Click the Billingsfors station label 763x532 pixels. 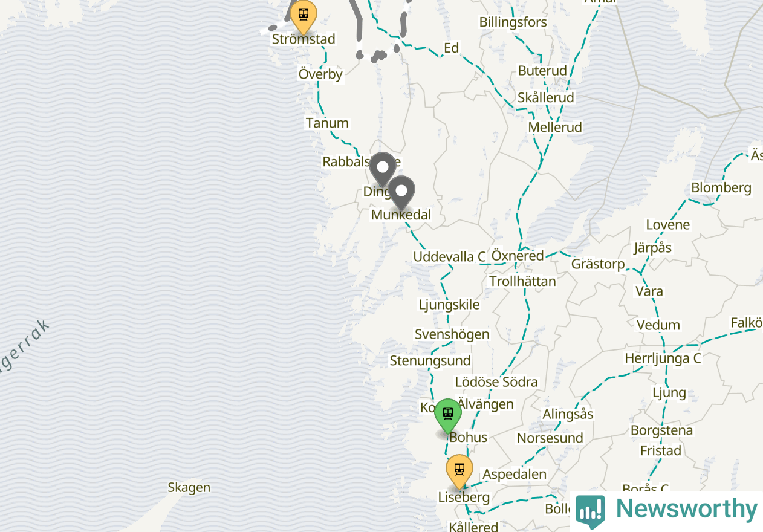tap(513, 22)
